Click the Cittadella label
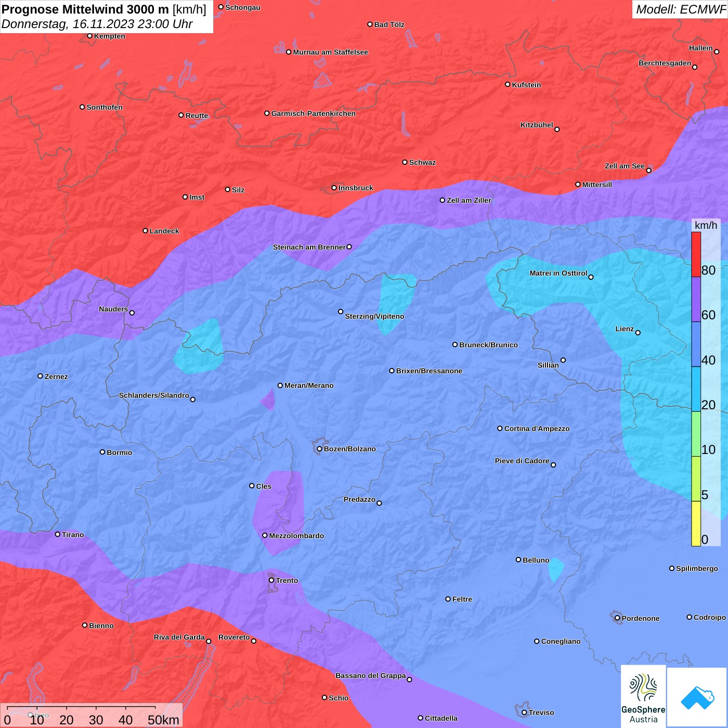This screenshot has width=728, height=728. [441, 718]
